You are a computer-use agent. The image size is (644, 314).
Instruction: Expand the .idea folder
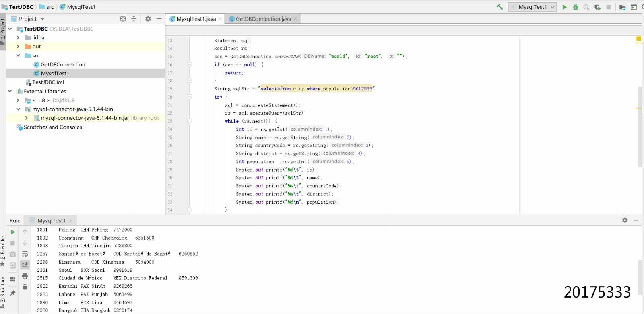18,37
